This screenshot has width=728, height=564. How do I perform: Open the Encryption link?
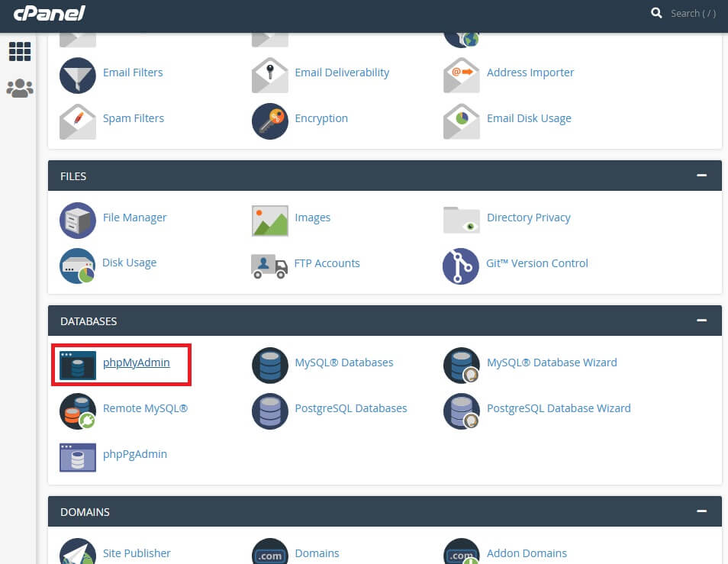pos(321,118)
